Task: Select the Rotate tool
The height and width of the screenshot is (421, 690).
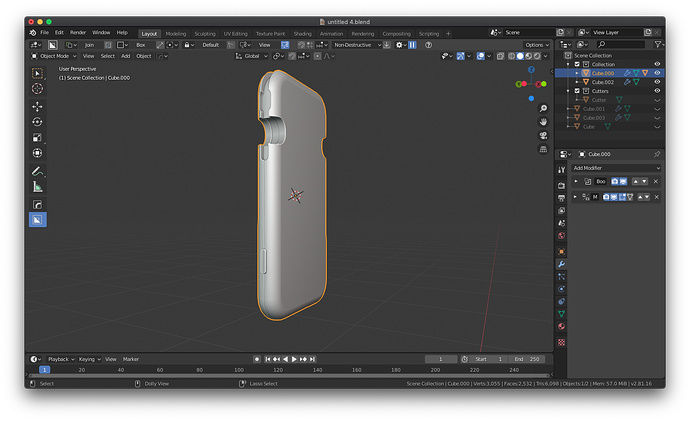Action: 37,122
